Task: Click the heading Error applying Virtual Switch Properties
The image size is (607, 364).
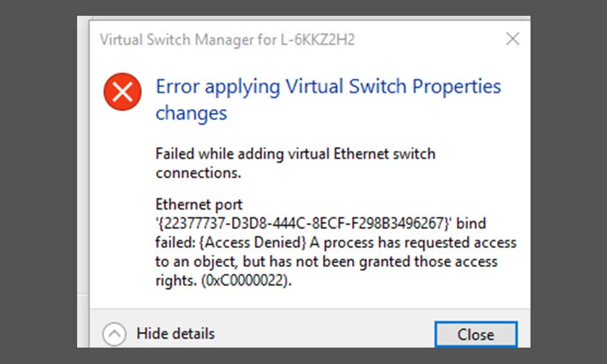Action: pyautogui.click(x=328, y=87)
